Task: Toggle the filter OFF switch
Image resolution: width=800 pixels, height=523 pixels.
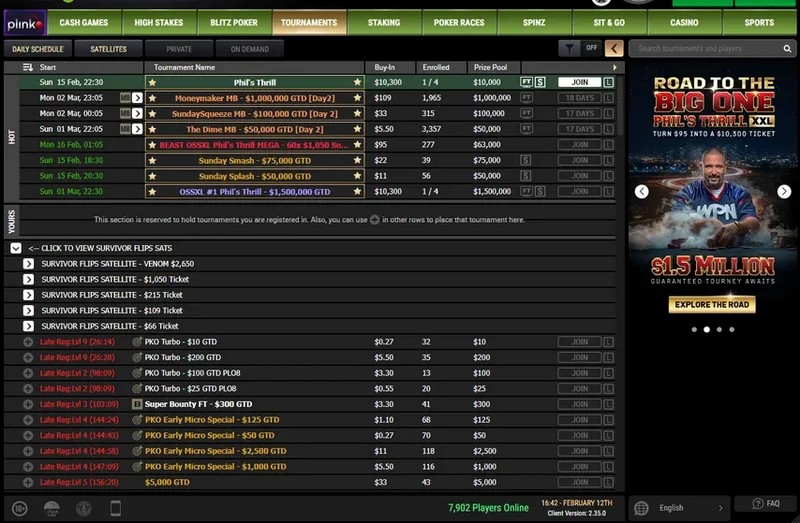Action: click(591, 48)
